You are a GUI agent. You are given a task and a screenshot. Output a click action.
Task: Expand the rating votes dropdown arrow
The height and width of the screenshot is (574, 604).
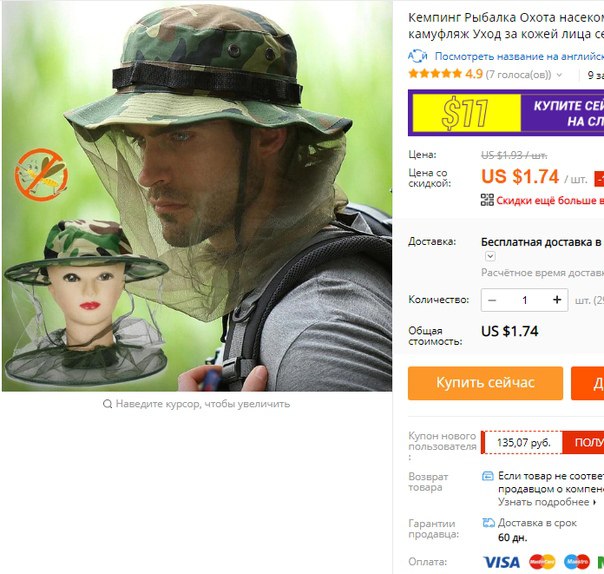point(559,75)
